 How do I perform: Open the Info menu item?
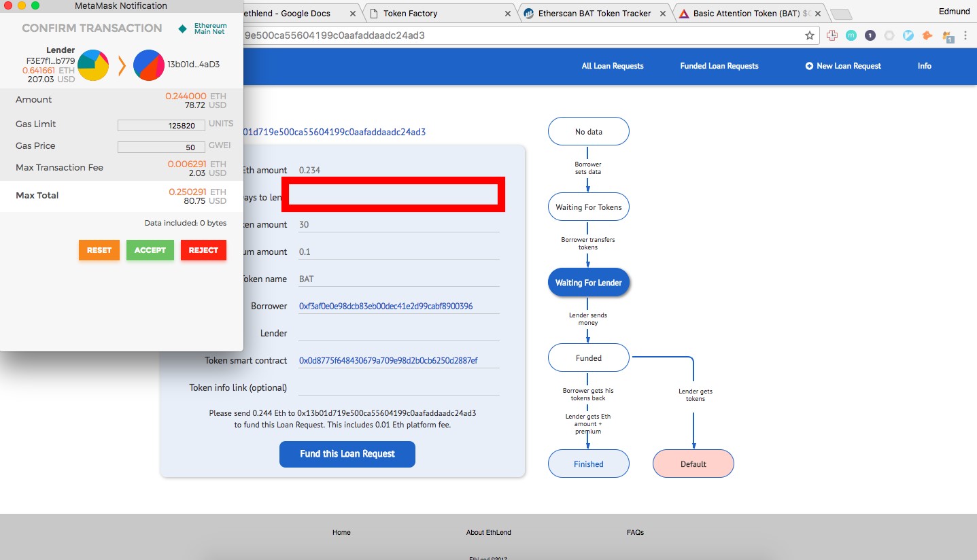point(925,66)
